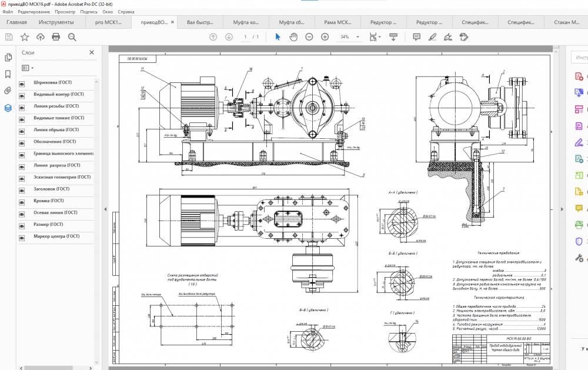Viewport: 588px width, 370px height.
Task: Open the Редактирование menu
Action: (x=34, y=12)
